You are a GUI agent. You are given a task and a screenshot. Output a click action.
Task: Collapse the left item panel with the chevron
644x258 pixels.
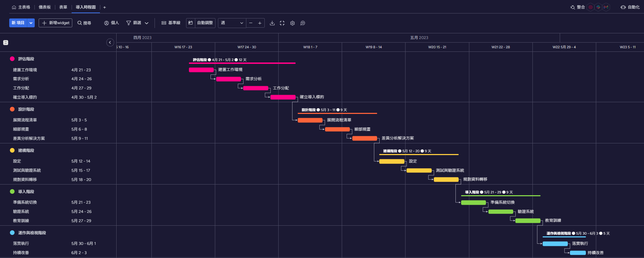[110, 43]
